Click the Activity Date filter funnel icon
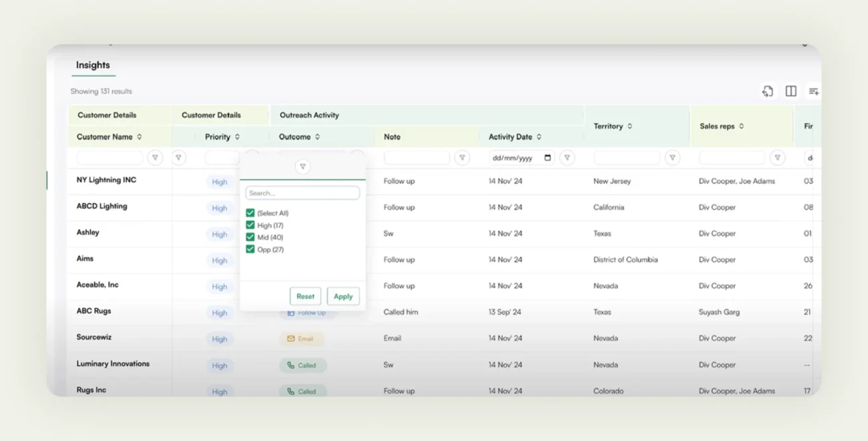The image size is (868, 441). [567, 158]
